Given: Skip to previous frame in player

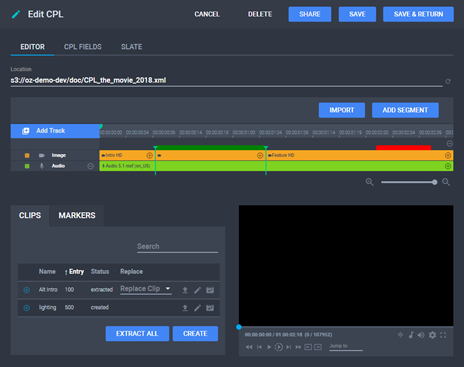Looking at the screenshot, I should pyautogui.click(x=259, y=347).
